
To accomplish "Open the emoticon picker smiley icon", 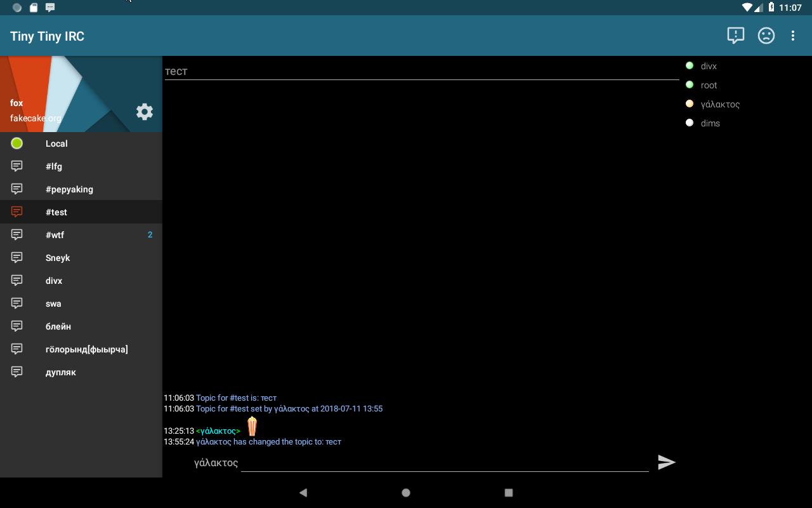I will 766,36.
